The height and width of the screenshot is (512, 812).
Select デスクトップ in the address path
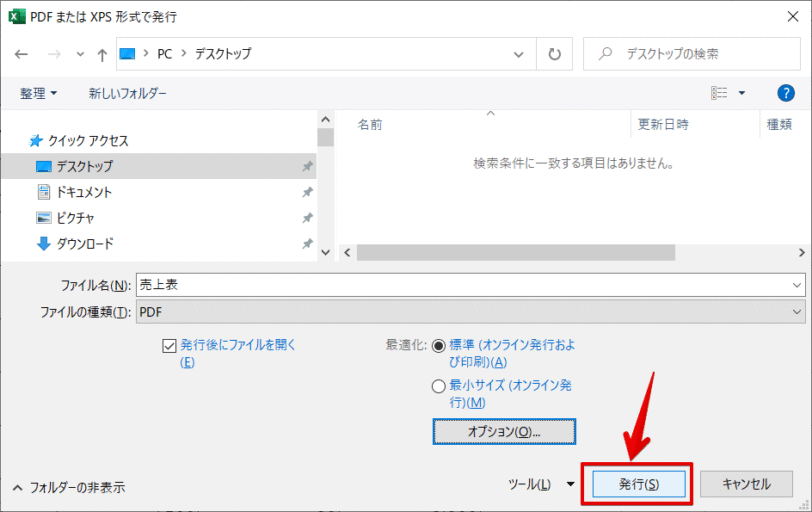point(223,53)
